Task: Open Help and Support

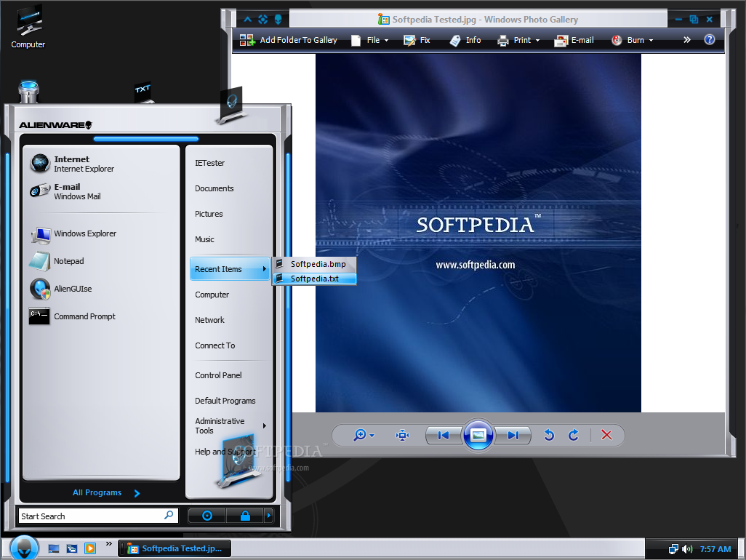Action: pos(225,452)
